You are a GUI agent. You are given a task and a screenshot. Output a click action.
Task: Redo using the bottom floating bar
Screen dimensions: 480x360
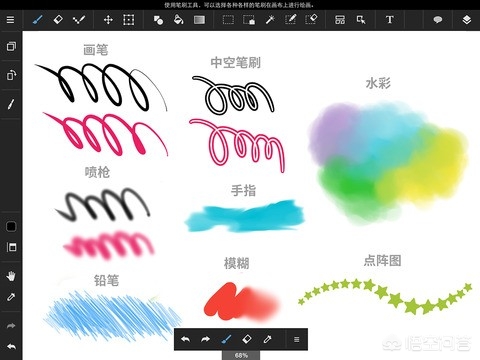pos(205,339)
